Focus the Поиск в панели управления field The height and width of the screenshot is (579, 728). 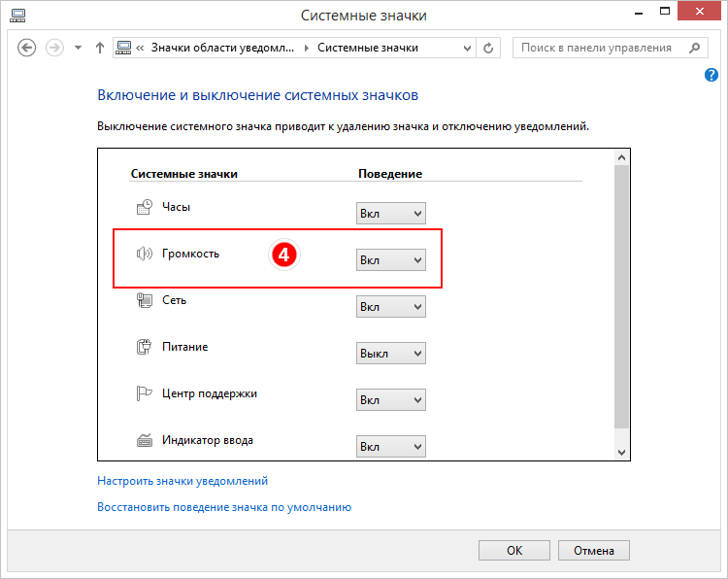point(611,48)
